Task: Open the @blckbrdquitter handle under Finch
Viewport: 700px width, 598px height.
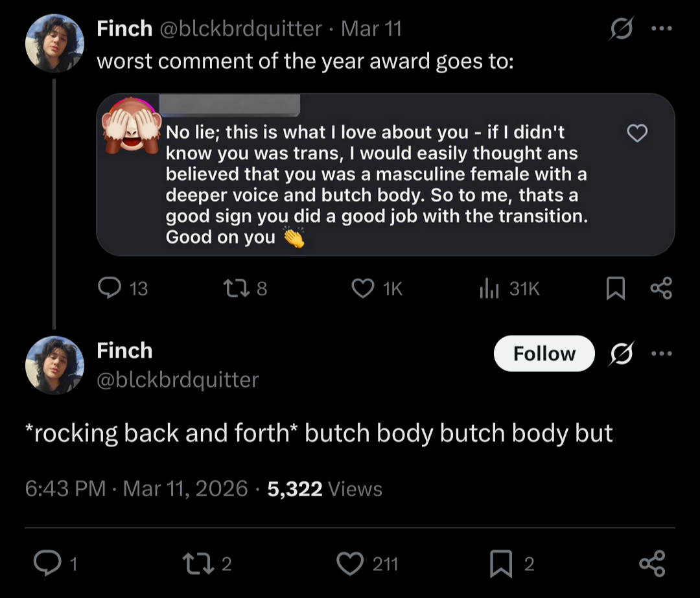Action: (177, 380)
